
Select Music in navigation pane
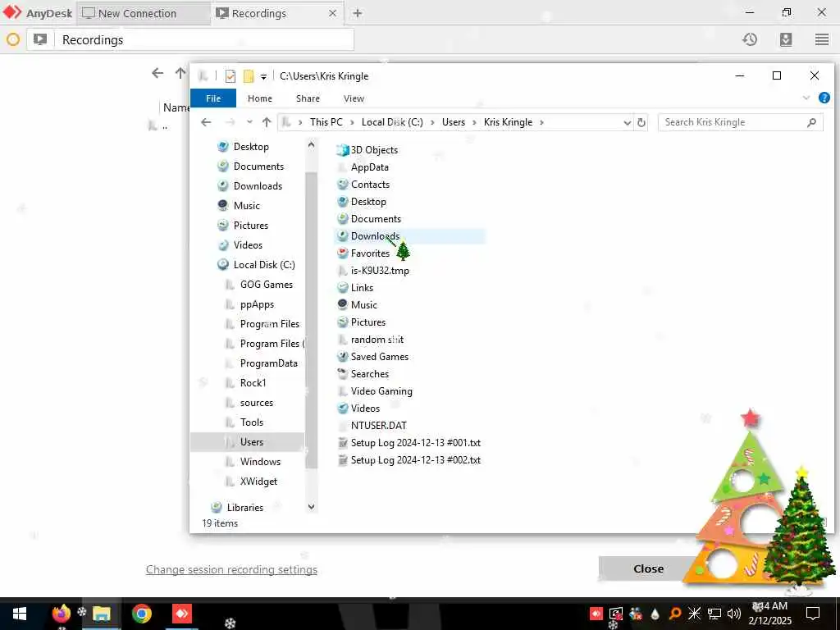(x=246, y=206)
